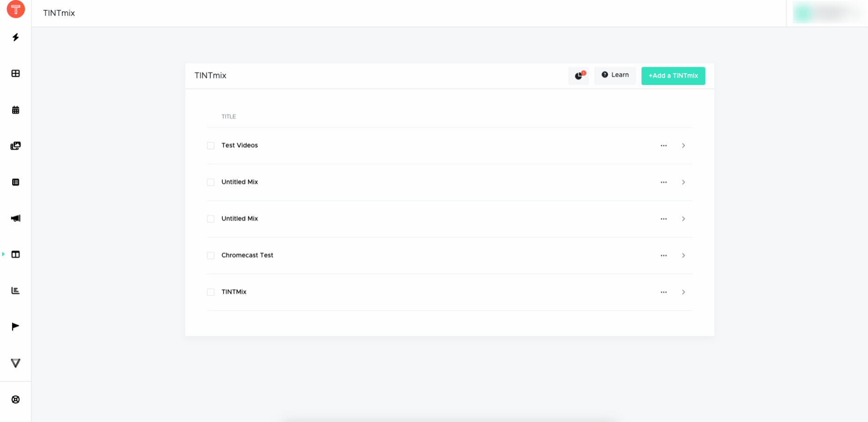Screen dimensions: 868x422
Task: Check the Test Videos checkbox
Action: [211, 145]
